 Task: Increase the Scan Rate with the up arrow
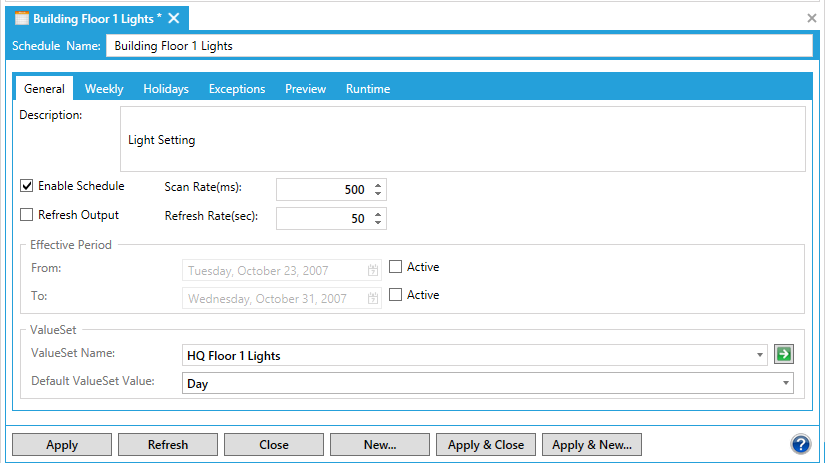pyautogui.click(x=378, y=185)
